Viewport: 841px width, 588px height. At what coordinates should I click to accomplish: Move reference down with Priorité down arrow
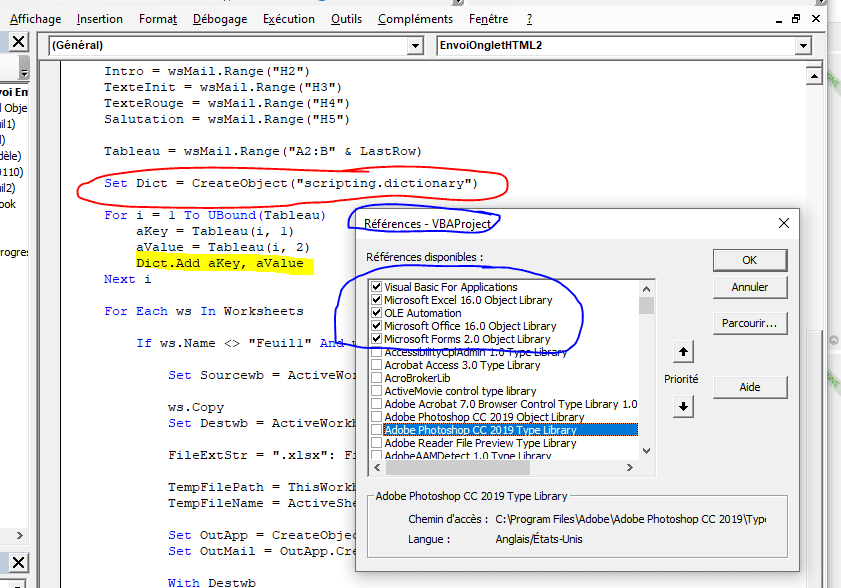click(684, 405)
